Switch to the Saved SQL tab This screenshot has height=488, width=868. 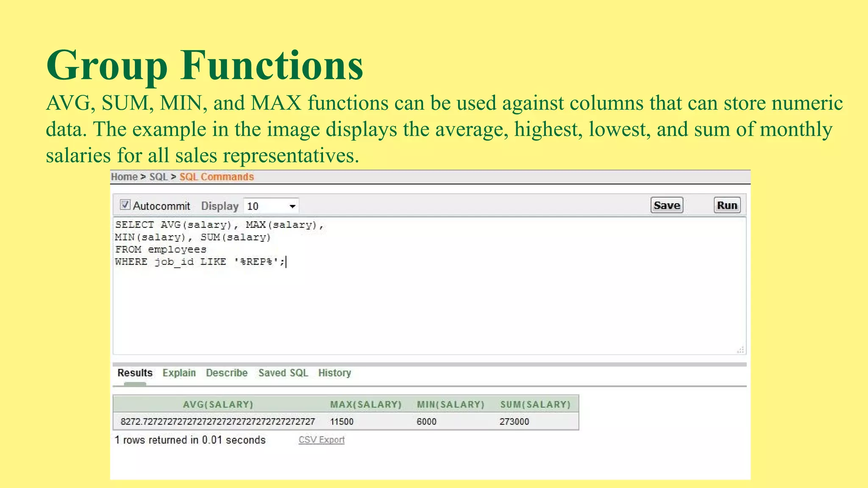coord(283,373)
